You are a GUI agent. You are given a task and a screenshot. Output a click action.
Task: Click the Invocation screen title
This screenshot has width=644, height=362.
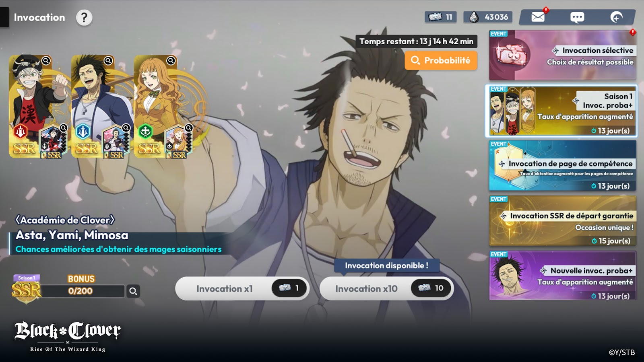click(39, 17)
